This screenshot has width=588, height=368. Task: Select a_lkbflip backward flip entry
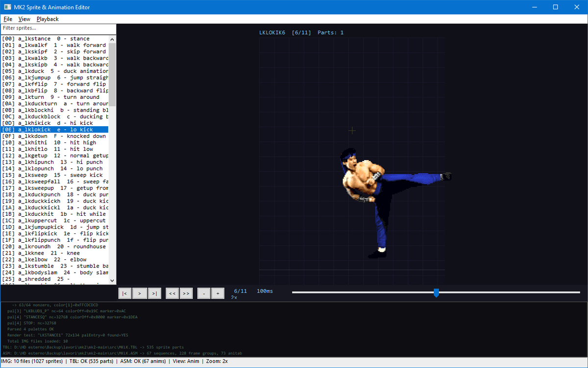click(x=55, y=91)
